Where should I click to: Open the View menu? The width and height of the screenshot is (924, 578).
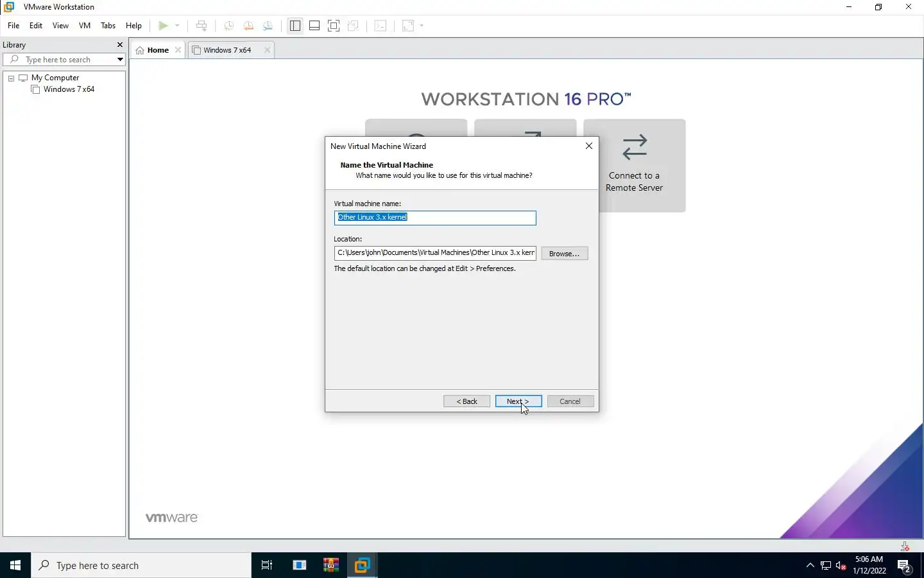pos(60,26)
